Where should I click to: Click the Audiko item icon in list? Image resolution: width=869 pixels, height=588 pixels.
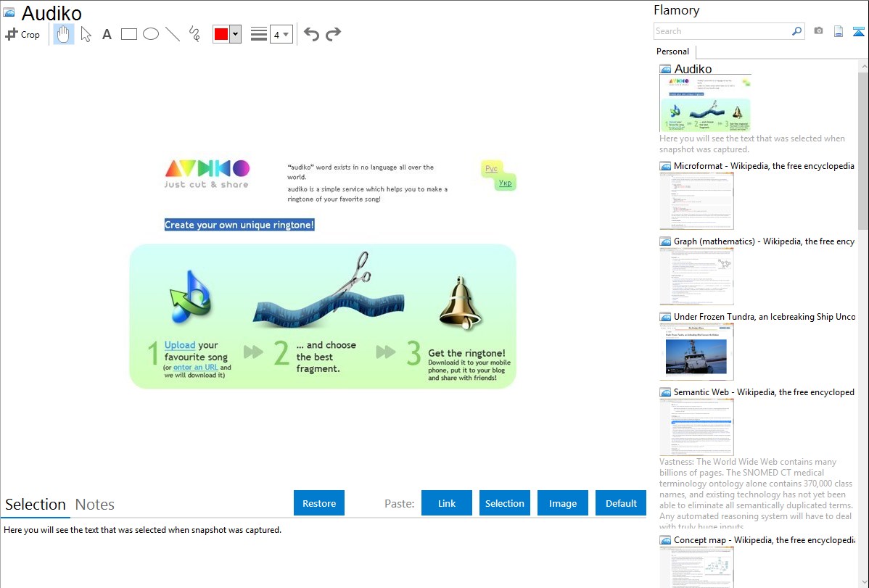666,70
